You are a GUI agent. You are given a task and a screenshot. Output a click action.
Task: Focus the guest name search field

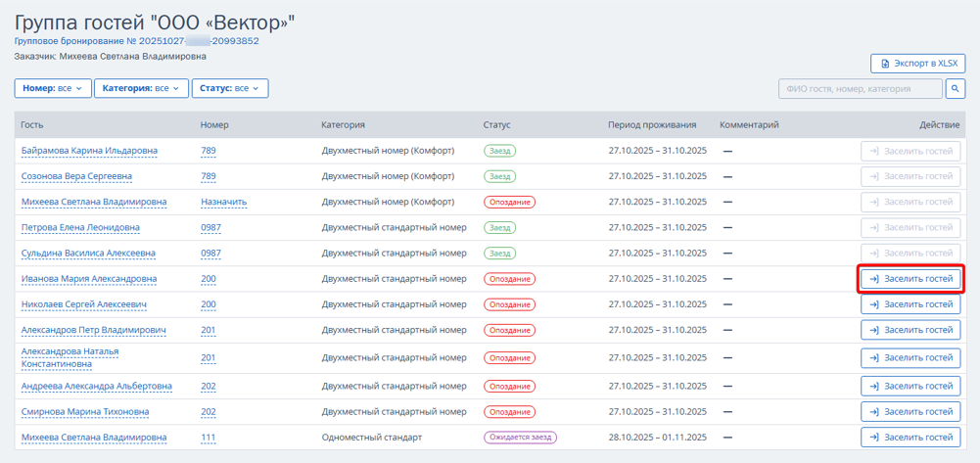(x=859, y=89)
